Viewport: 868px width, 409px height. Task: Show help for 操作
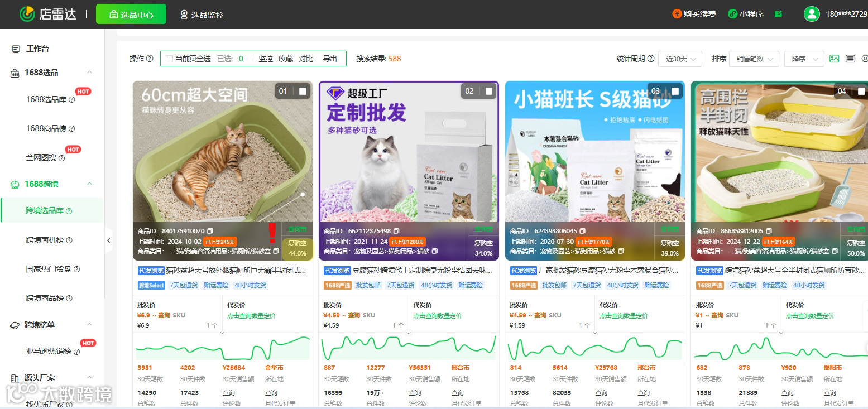click(150, 59)
